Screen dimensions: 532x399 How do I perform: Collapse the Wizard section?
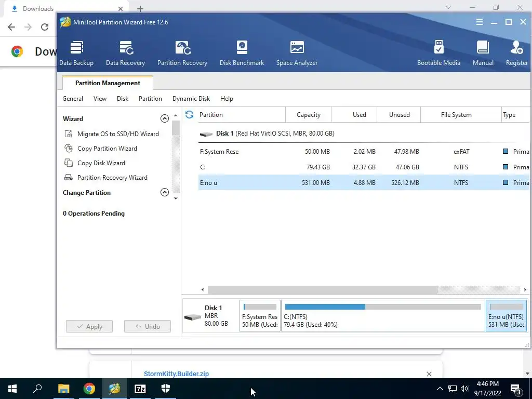(165, 118)
